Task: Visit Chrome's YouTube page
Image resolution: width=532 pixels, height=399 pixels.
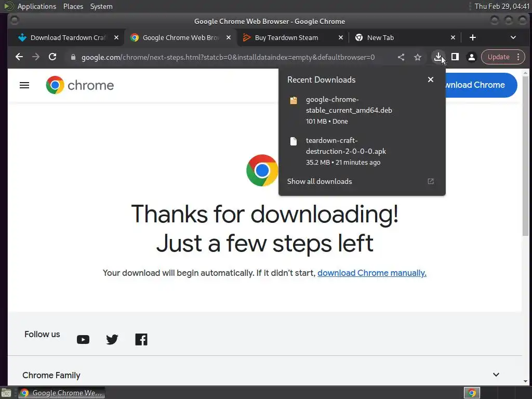Action: pos(83,340)
